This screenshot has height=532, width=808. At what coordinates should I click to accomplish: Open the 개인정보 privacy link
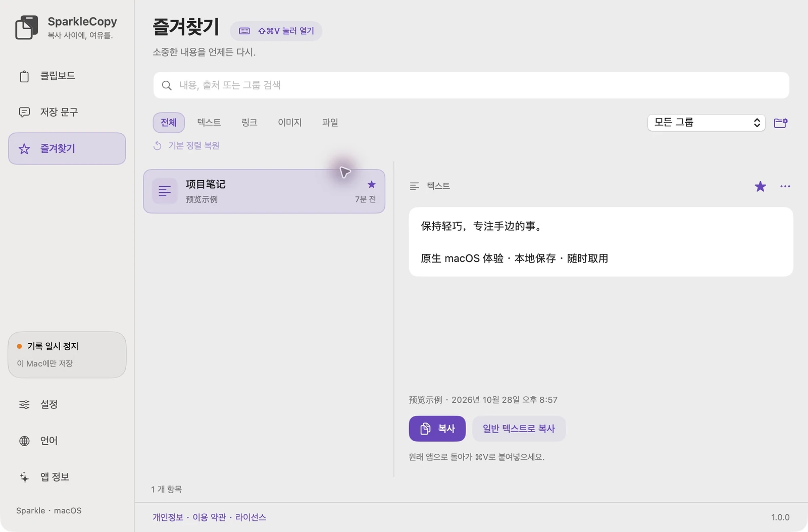pos(168,517)
